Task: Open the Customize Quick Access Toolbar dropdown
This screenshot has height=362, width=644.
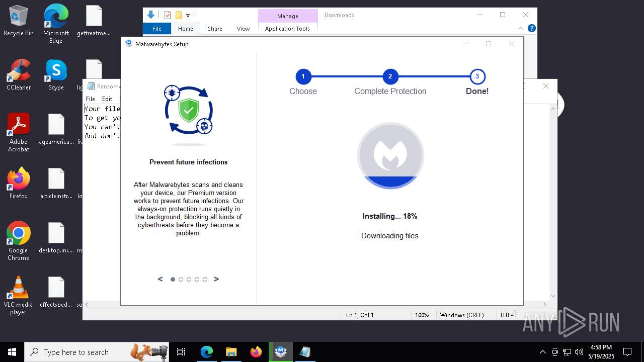Action: point(188,16)
